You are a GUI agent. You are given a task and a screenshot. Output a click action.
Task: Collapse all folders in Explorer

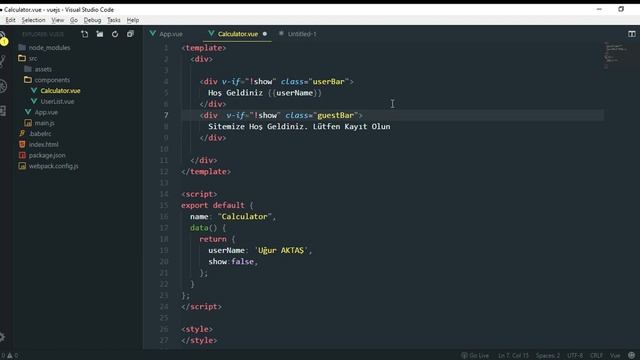click(130, 34)
